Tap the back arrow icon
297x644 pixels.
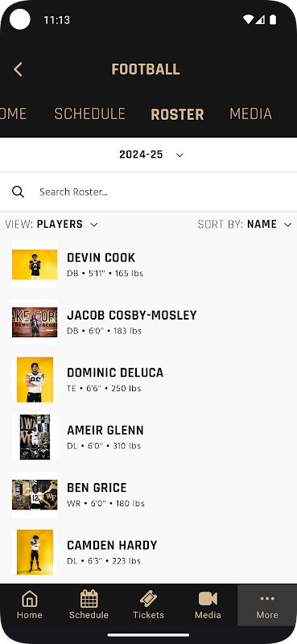pyautogui.click(x=18, y=69)
